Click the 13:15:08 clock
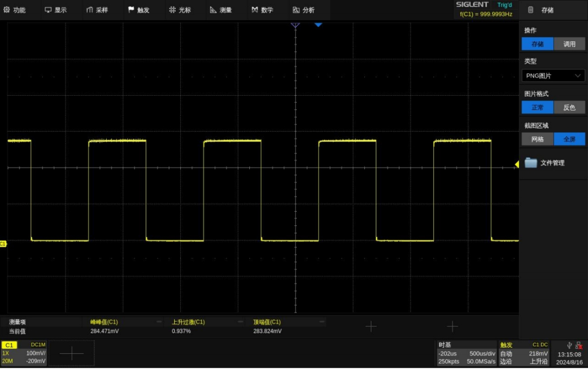The image size is (588, 369). (569, 354)
